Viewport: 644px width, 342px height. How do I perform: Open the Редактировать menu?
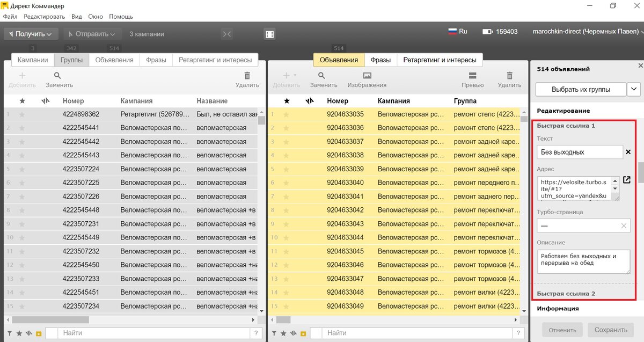click(44, 17)
